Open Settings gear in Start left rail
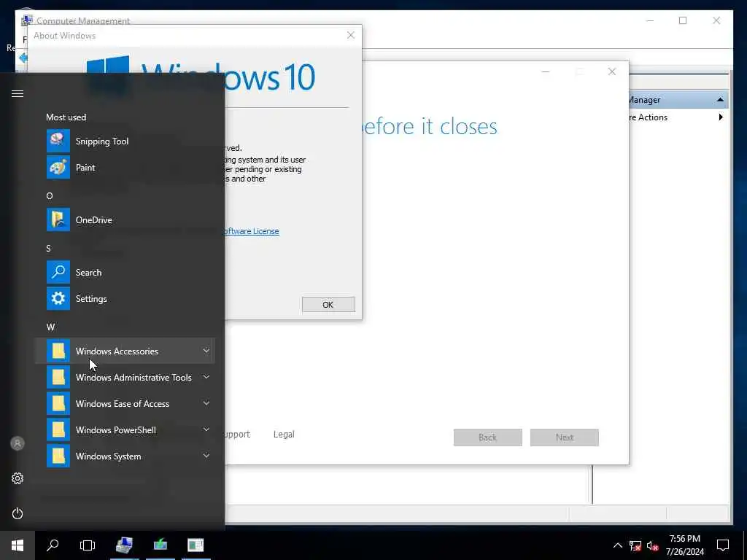 pos(18,478)
